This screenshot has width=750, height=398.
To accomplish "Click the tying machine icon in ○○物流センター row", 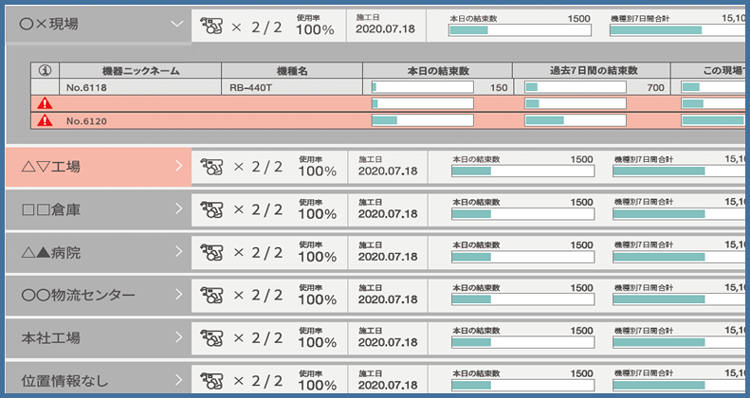I will pos(212,295).
